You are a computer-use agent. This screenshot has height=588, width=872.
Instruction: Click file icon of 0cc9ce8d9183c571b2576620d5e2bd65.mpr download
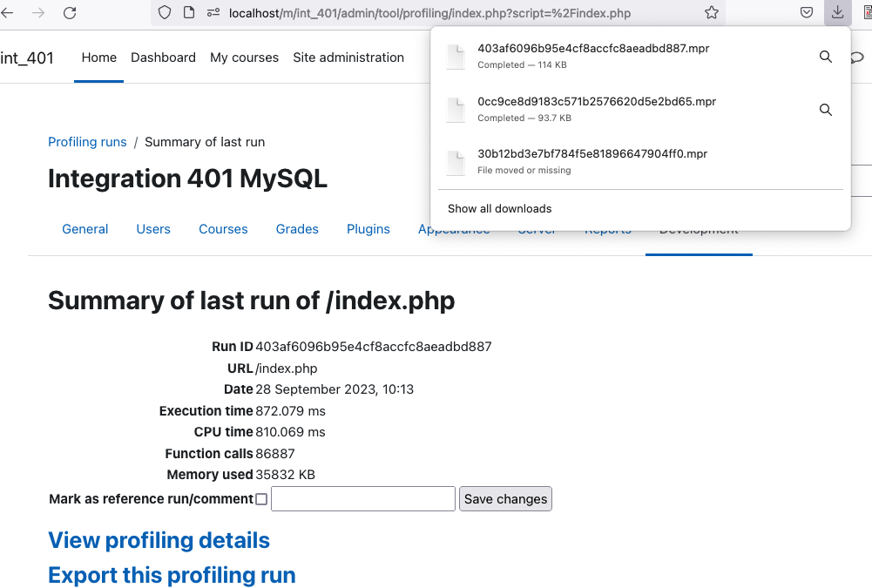tap(456, 110)
